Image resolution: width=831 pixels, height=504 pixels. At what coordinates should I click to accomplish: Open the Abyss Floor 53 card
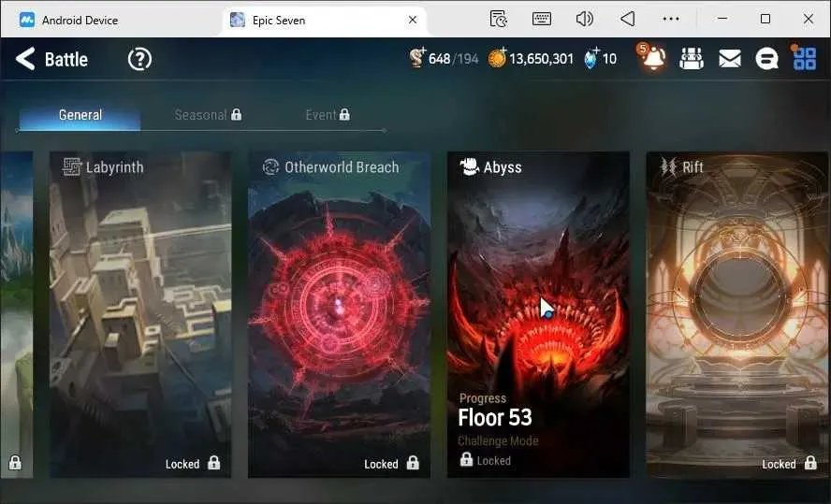[x=538, y=314]
